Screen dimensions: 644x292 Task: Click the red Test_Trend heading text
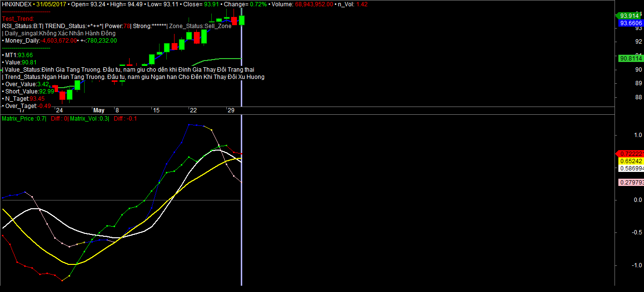pos(18,19)
